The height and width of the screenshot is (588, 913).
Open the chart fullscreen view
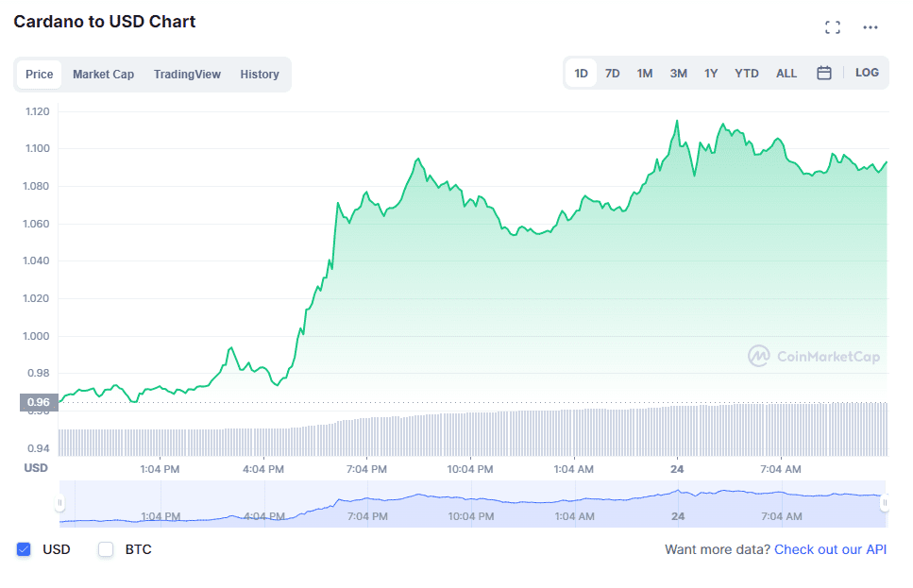point(832,26)
